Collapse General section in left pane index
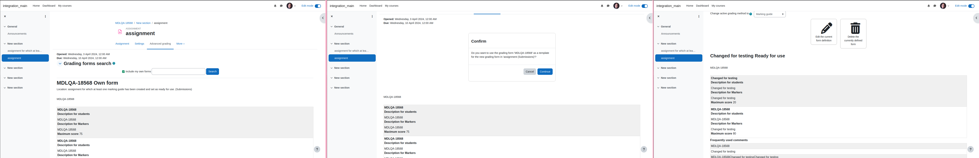The image size is (980, 158). pos(5,27)
